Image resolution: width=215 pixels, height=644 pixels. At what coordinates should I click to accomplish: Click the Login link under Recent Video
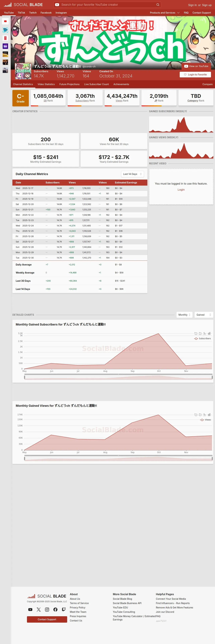pos(181,190)
